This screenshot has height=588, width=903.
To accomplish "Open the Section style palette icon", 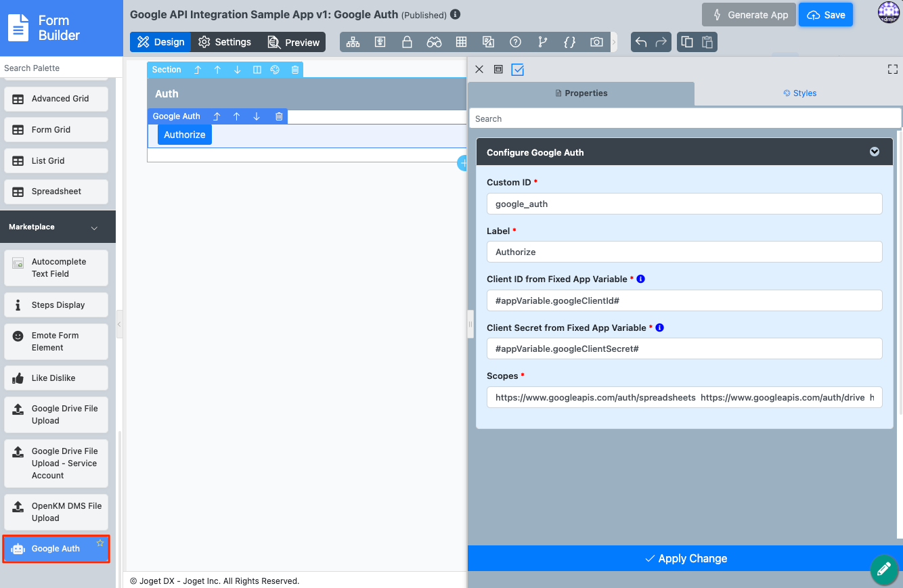I will click(x=276, y=70).
